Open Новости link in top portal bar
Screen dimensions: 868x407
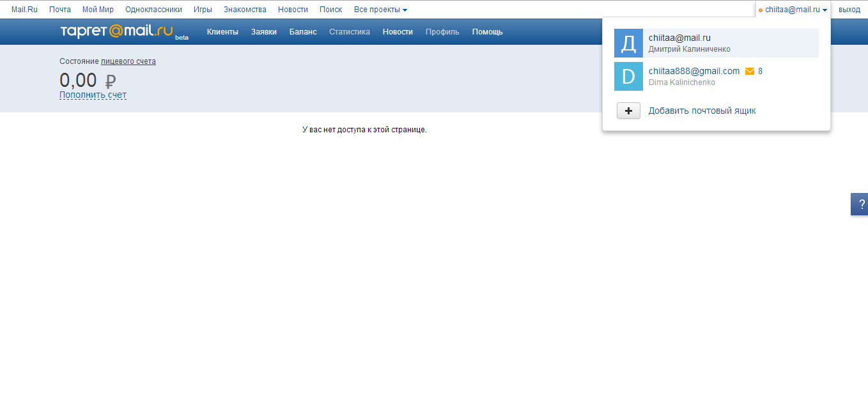(293, 10)
